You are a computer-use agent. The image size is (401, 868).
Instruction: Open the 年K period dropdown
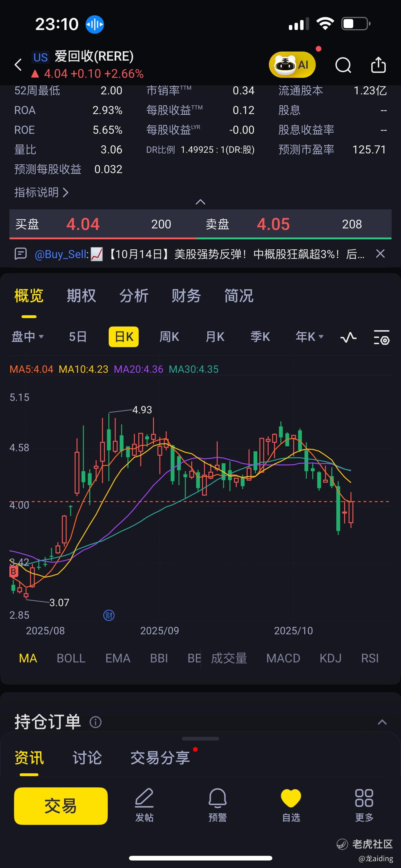point(309,337)
